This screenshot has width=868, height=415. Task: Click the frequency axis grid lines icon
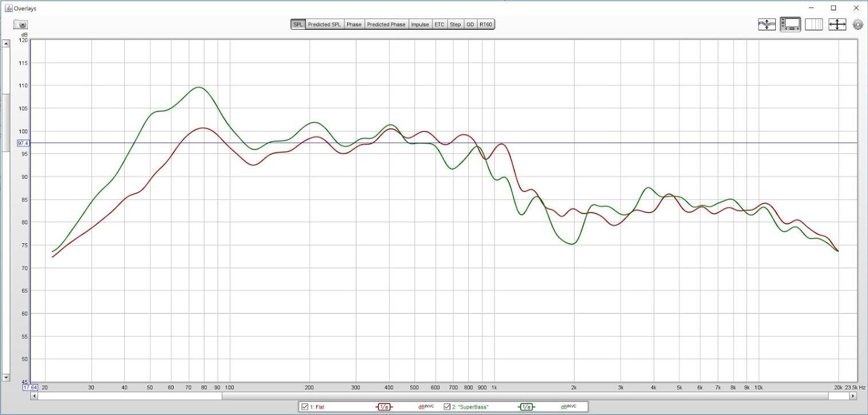tap(814, 25)
